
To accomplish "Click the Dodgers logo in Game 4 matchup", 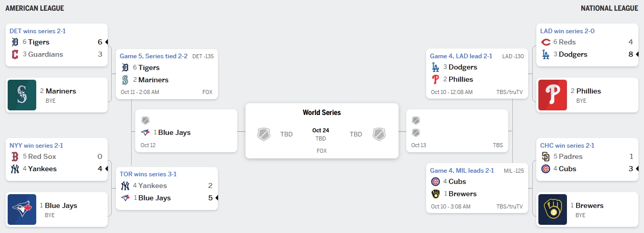I will pos(435,67).
